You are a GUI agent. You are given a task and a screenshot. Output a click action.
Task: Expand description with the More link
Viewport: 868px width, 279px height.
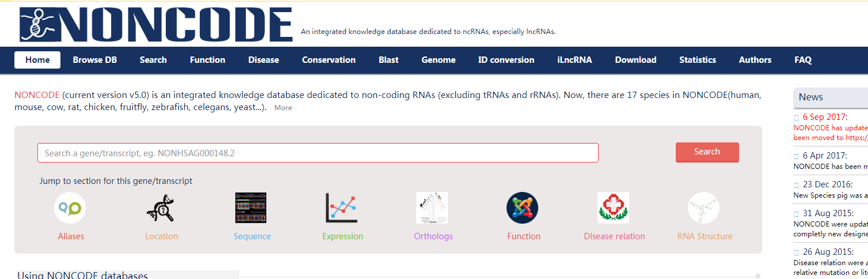tap(283, 108)
